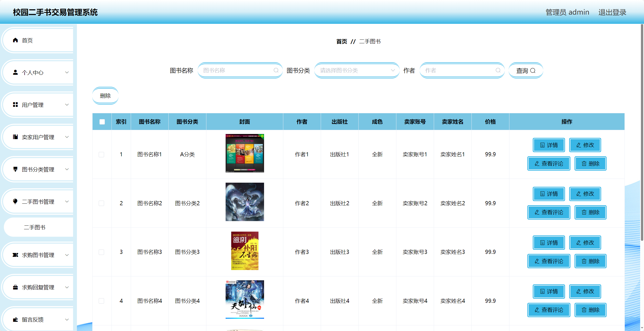Click the ticket icon beside 求购图书管理

(x=15, y=255)
